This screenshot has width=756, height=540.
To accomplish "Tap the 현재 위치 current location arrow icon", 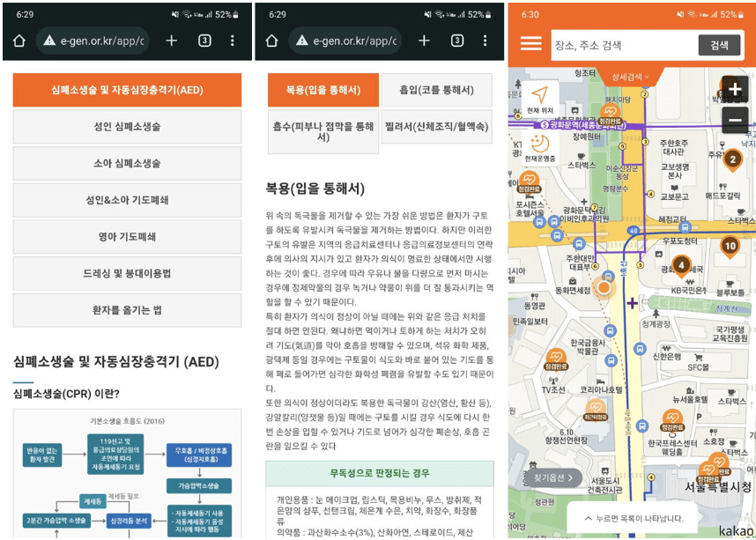I will [x=540, y=94].
